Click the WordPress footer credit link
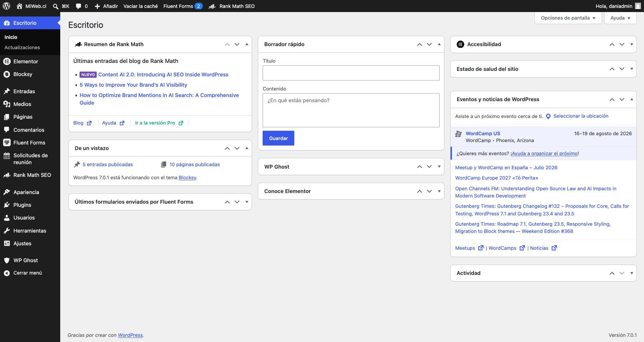644x342 pixels. pyautogui.click(x=130, y=335)
